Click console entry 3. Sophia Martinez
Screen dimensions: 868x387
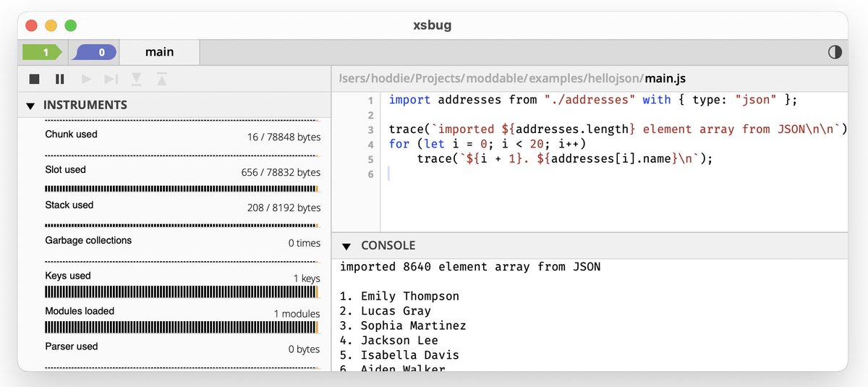click(403, 326)
